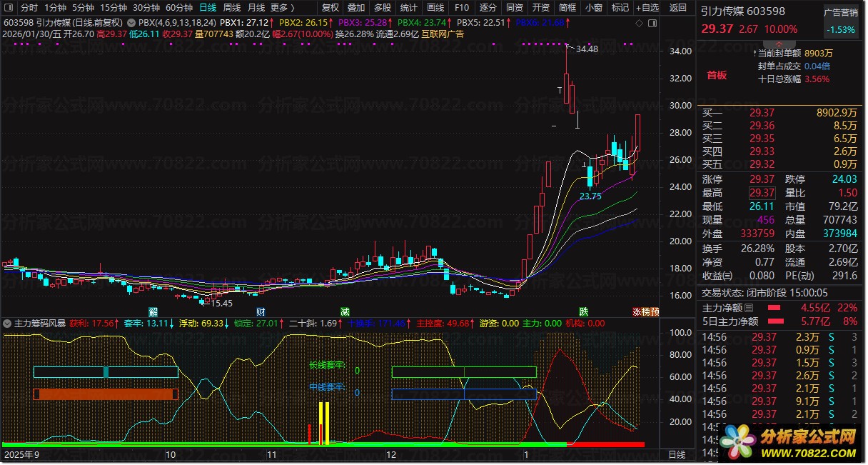This screenshot has height=465, width=868.
Task: Switch to the 周线 weekly period tab
Action: pos(232,8)
